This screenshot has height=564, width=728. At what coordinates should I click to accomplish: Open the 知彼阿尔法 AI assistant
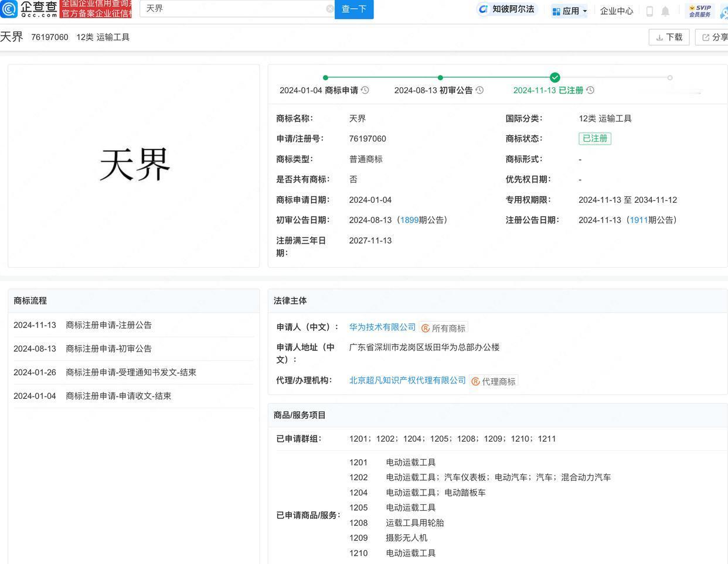[507, 9]
